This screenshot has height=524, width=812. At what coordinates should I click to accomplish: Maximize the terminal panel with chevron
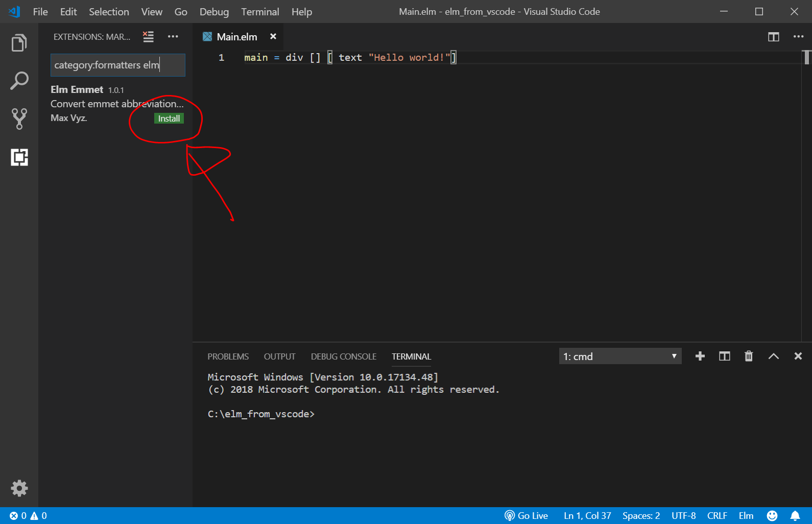coord(773,356)
